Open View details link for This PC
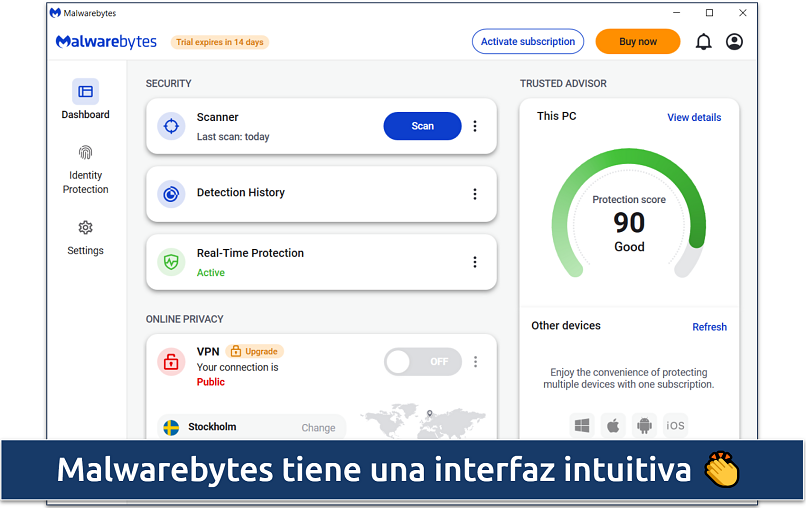The width and height of the screenshot is (806, 508). (x=694, y=117)
